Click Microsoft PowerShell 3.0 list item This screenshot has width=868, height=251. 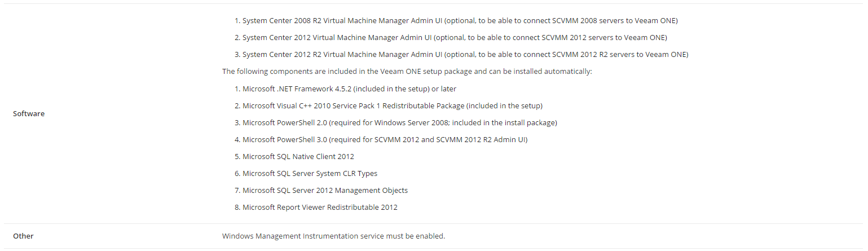point(385,140)
